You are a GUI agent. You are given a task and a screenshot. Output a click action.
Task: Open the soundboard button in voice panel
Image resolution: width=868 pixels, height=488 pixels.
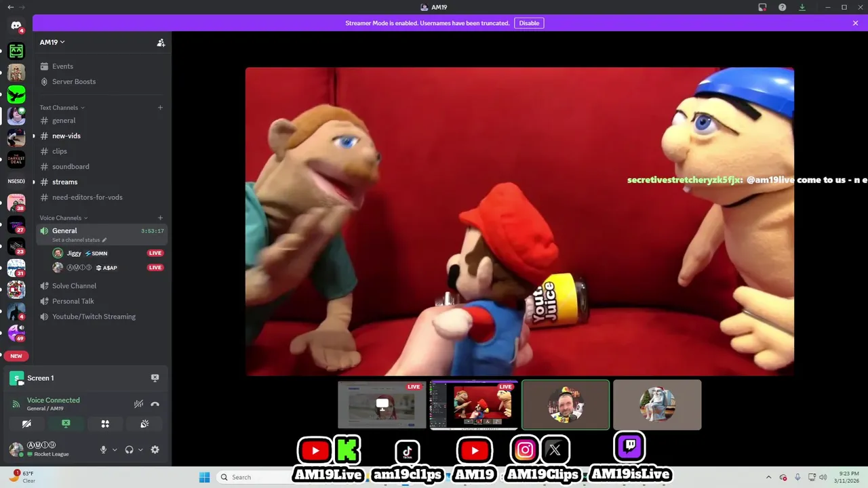(144, 424)
